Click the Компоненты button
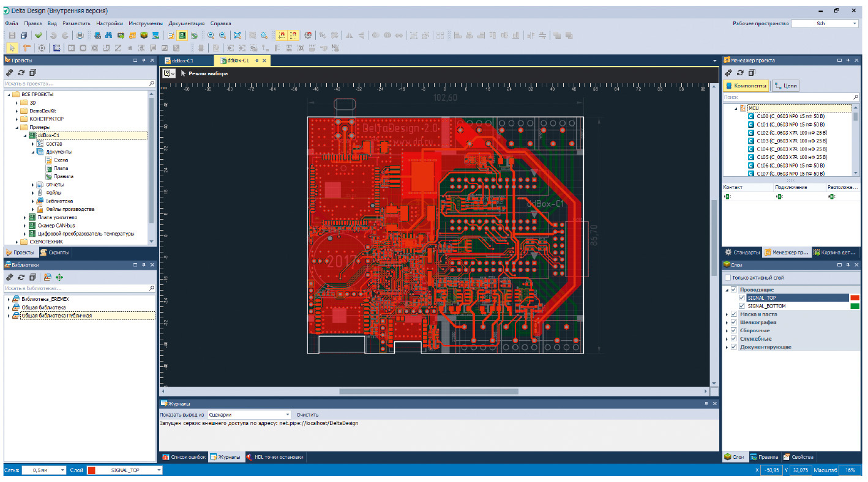This screenshot has height=482, width=868. coord(746,86)
